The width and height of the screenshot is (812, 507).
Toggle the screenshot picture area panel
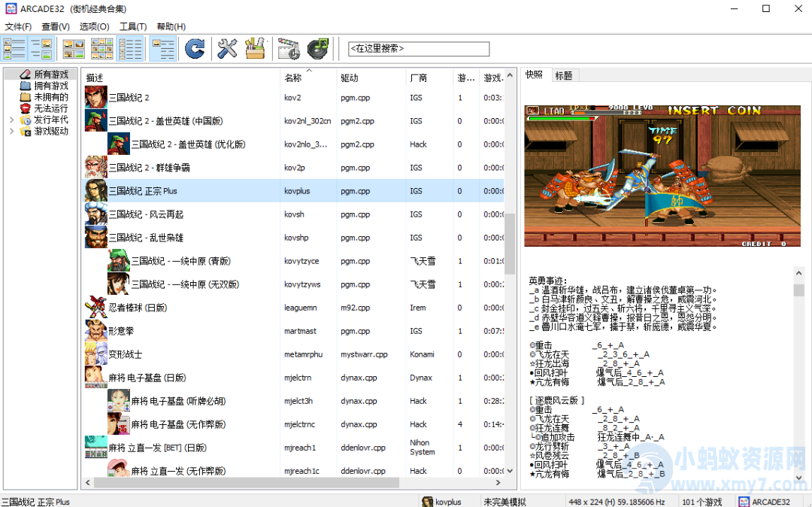point(41,49)
